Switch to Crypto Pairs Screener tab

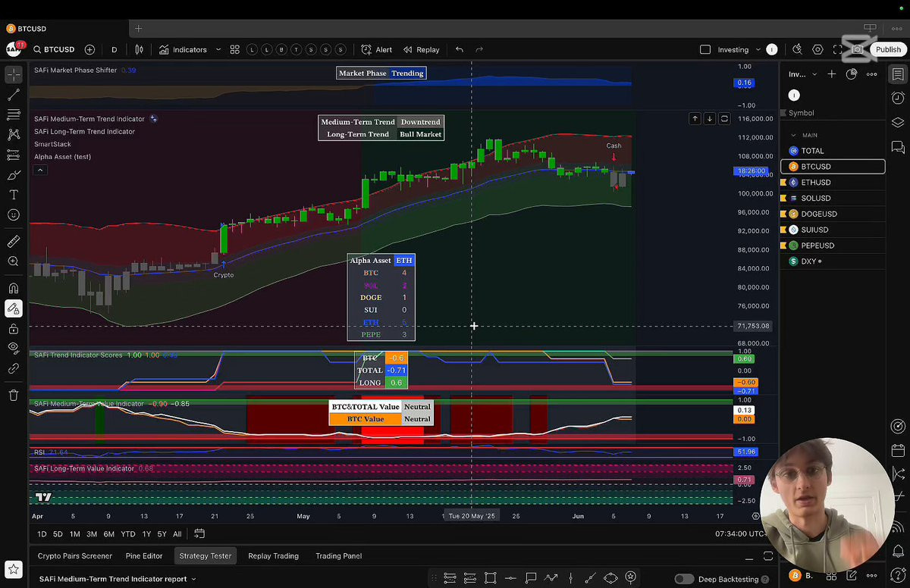click(x=75, y=555)
